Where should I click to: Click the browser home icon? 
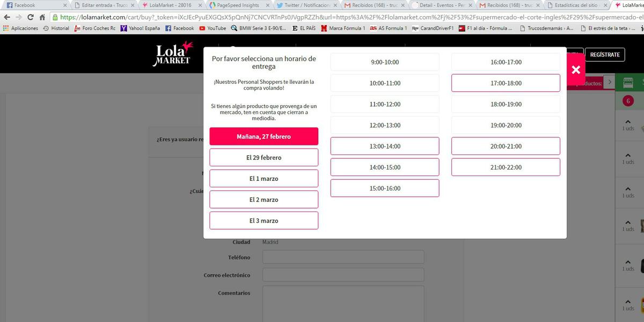pos(42,17)
